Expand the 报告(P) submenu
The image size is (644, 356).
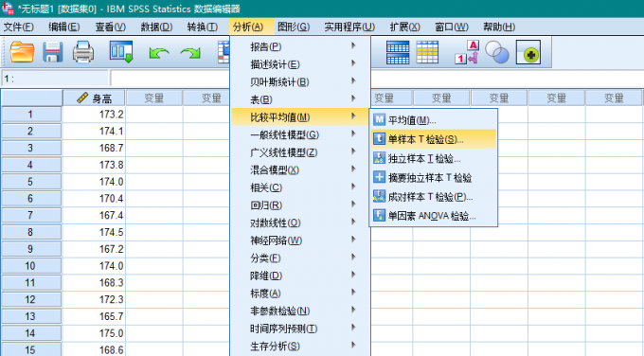point(300,46)
